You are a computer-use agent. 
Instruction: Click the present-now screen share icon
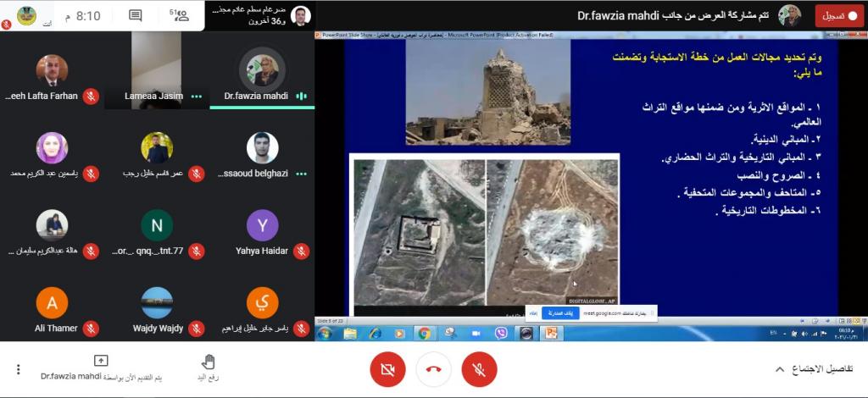click(x=101, y=362)
